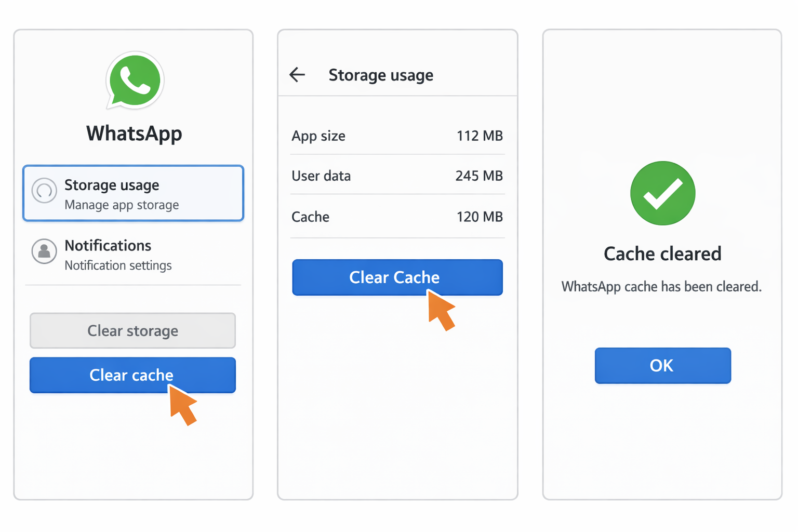The height and width of the screenshot is (532, 798).
Task: Click the Manage app storage subtitle
Action: tap(118, 205)
